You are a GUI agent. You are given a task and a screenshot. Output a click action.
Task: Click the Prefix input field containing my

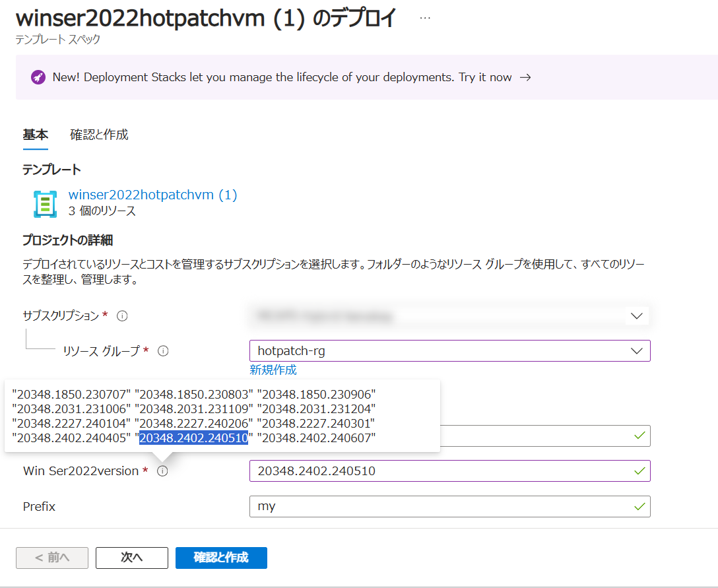click(449, 506)
